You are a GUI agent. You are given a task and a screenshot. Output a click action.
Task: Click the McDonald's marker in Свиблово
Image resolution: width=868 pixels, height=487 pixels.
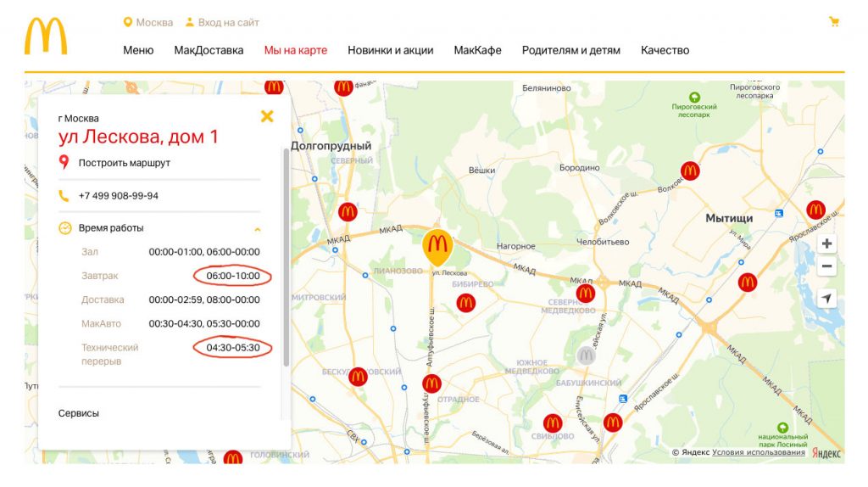[x=553, y=423]
